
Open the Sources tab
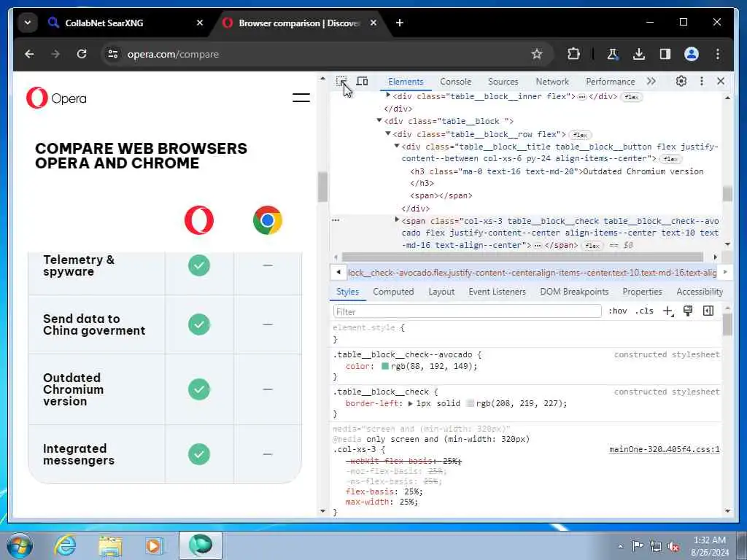(x=503, y=82)
